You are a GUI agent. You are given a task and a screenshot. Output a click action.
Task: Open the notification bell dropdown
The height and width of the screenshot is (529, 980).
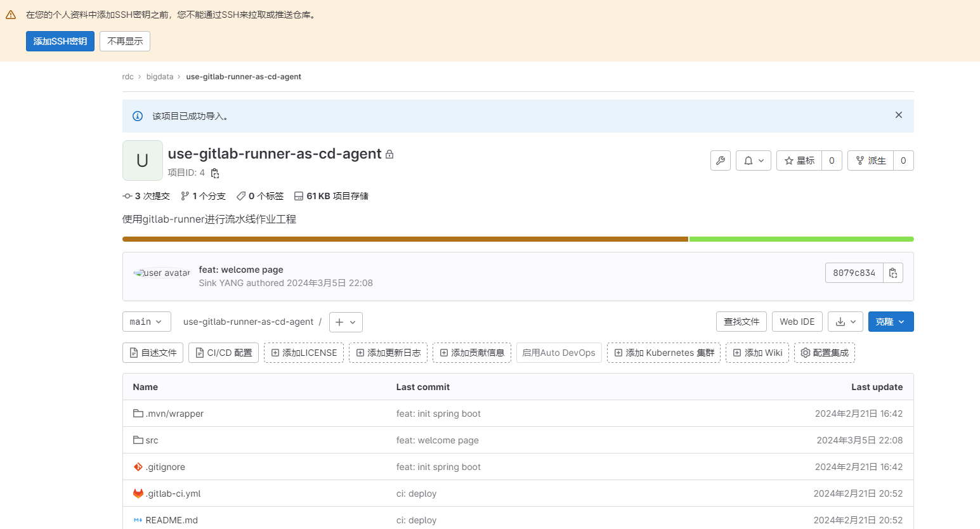[x=754, y=160]
